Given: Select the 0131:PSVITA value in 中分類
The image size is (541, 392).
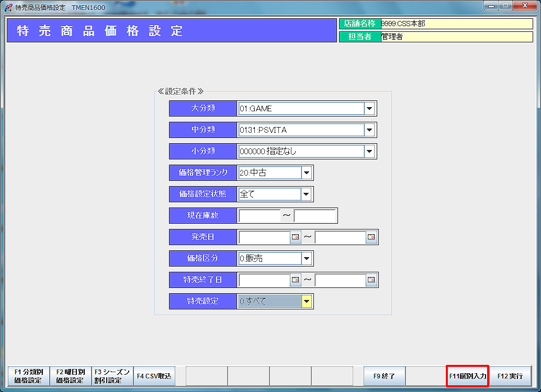Looking at the screenshot, I should 301,130.
